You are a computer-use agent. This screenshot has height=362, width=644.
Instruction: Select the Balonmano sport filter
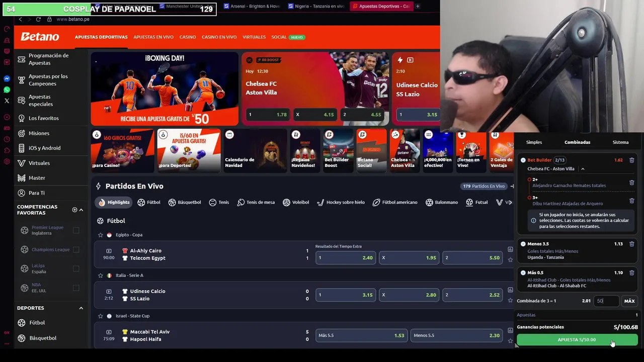(x=441, y=202)
